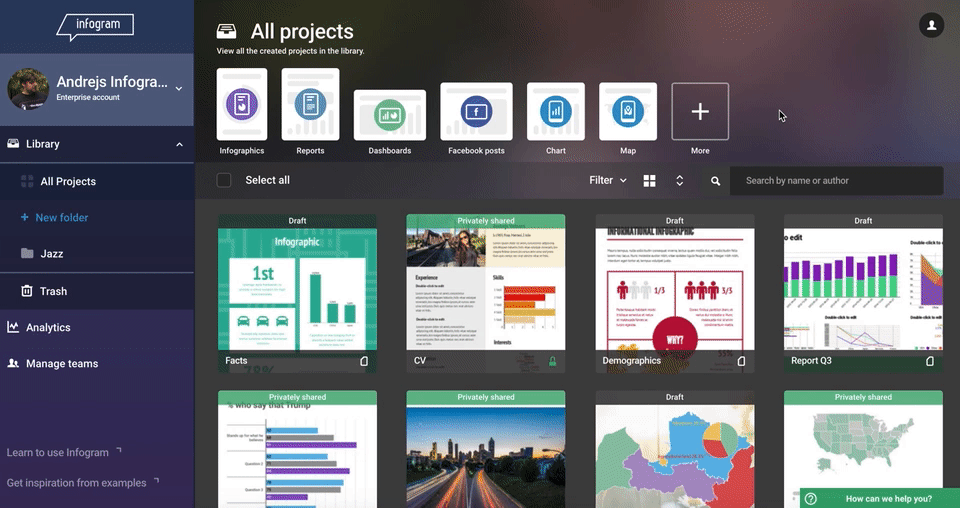Click the All projects header drawer icon

tap(227, 31)
